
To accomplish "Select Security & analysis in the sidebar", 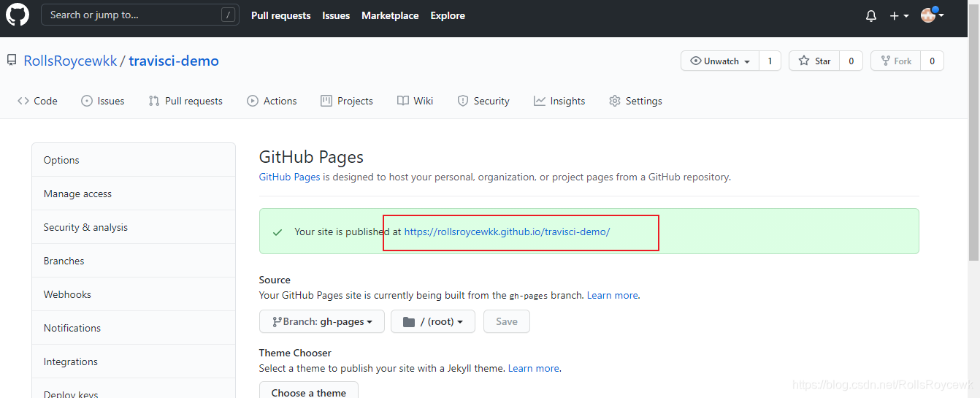I will 134,227.
